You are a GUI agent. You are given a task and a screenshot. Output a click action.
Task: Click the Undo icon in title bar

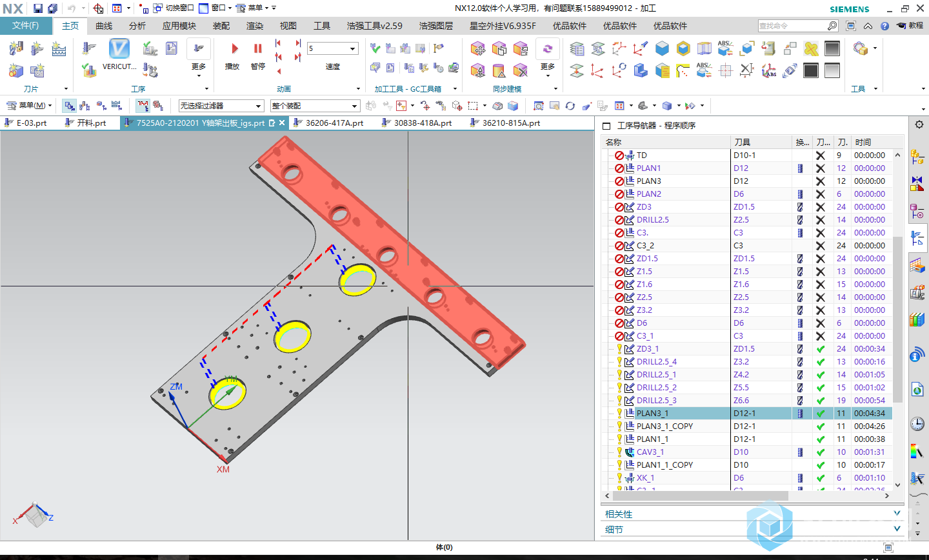coord(72,8)
